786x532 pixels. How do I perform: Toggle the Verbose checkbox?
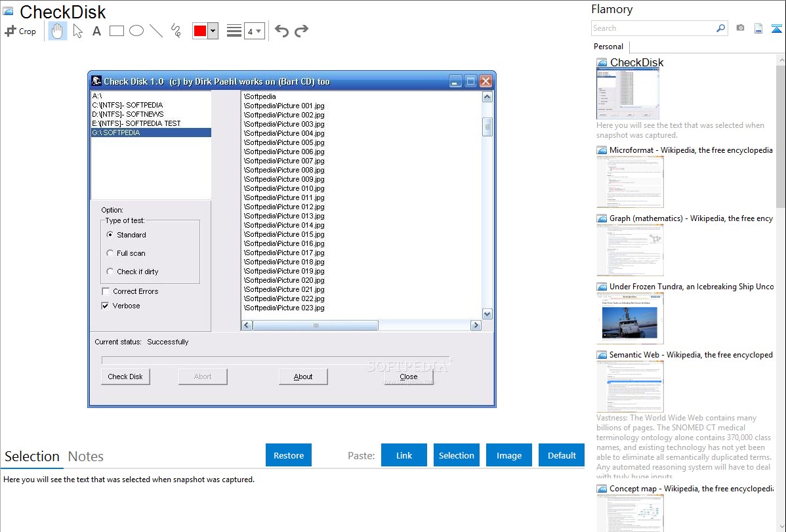[105, 306]
